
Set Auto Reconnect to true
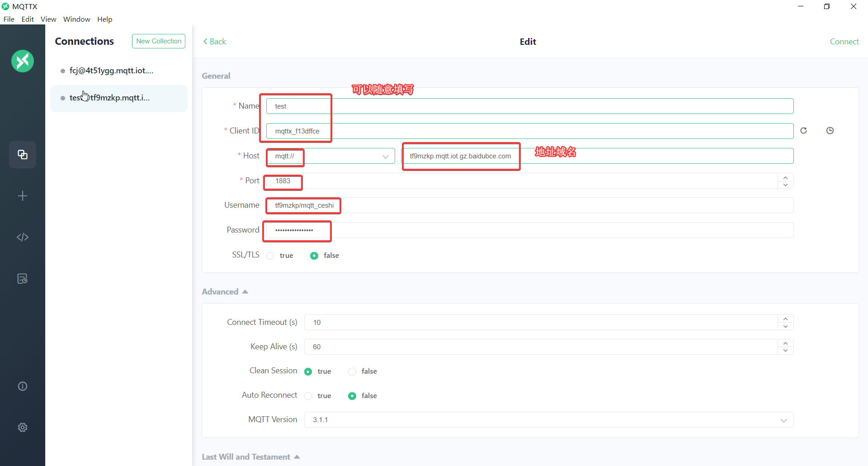pyautogui.click(x=308, y=396)
